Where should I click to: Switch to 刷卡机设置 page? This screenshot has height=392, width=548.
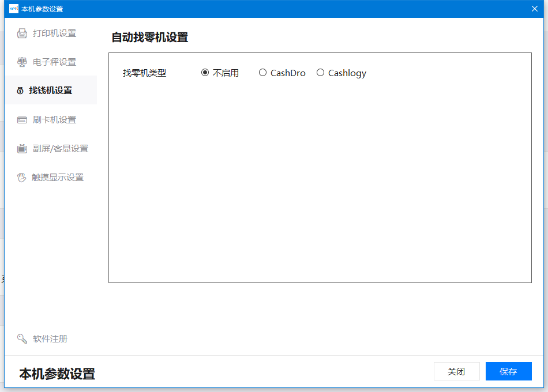tap(51, 120)
